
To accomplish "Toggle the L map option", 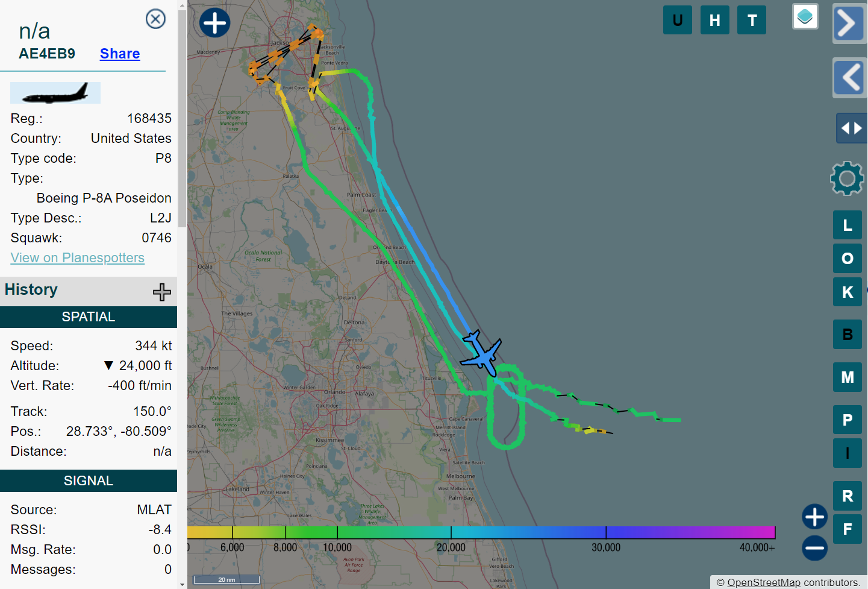I will (x=848, y=225).
